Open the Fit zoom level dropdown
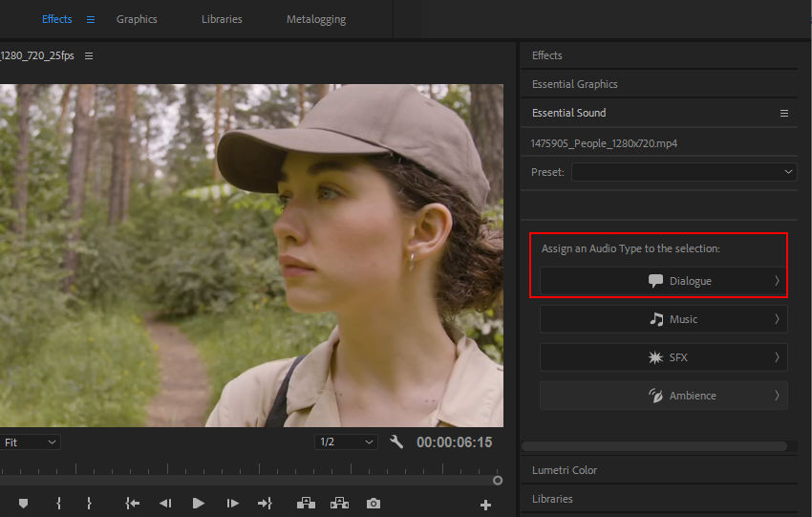Viewport: 812px width, 517px height. tap(30, 442)
